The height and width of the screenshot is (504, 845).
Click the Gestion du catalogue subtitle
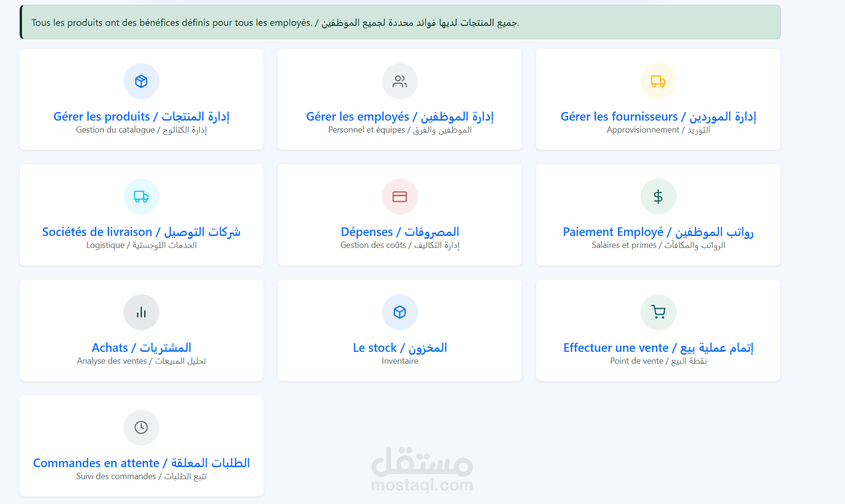coord(141,130)
